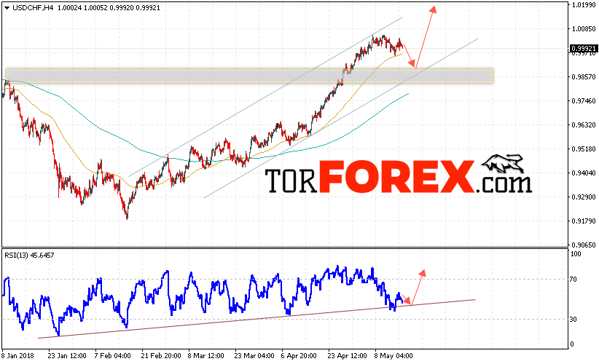Click the RSI(13) 45.6457 indicator label

[x=29, y=256]
